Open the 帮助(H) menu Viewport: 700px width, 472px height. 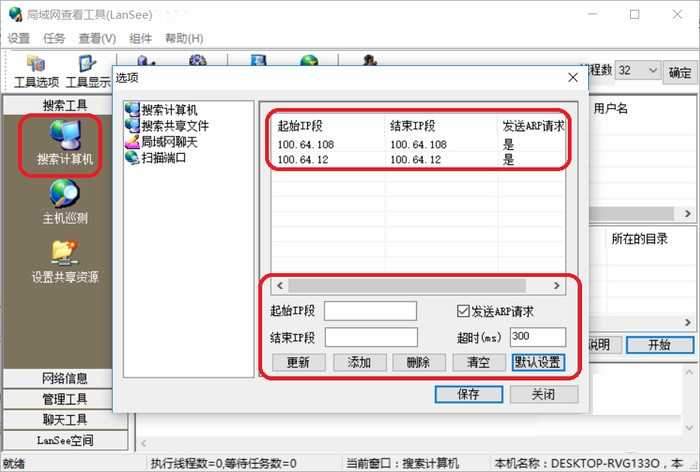[x=183, y=38]
